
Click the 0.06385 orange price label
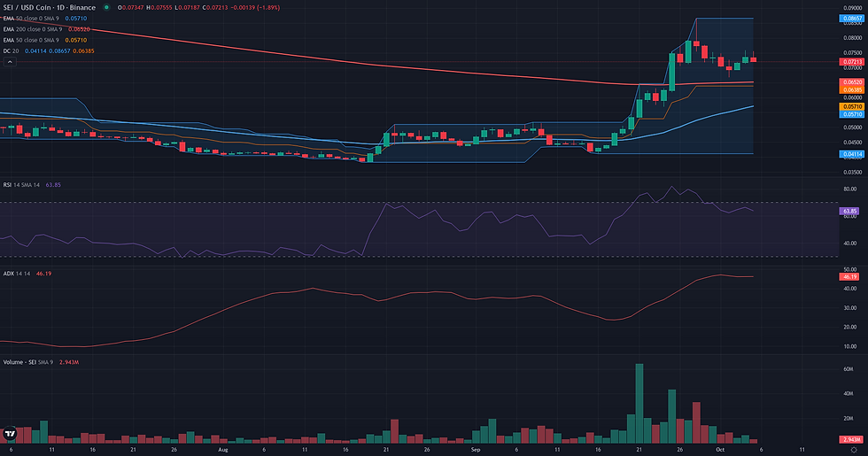tap(852, 89)
